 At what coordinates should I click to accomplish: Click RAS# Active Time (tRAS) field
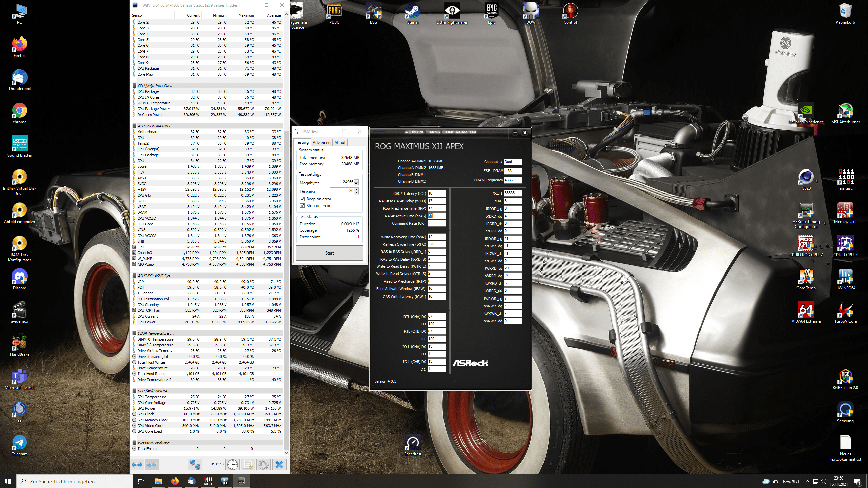click(437, 216)
